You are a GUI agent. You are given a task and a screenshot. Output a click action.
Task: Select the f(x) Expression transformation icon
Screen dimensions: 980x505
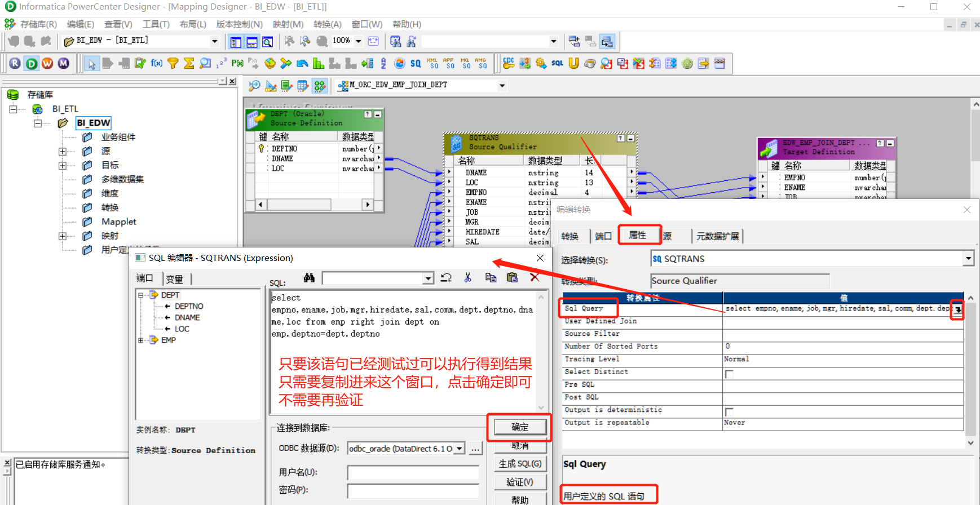pos(157,64)
